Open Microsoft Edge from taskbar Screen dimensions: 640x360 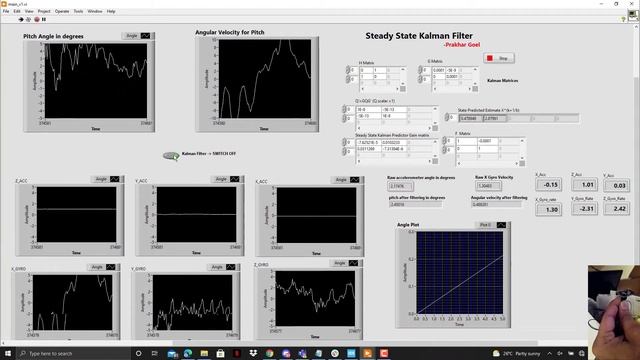coord(188,353)
